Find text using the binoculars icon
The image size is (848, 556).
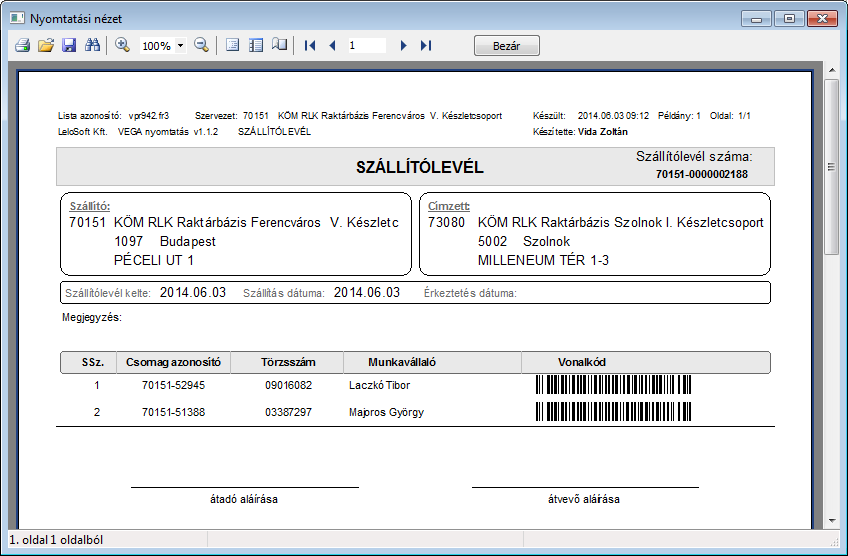92,45
